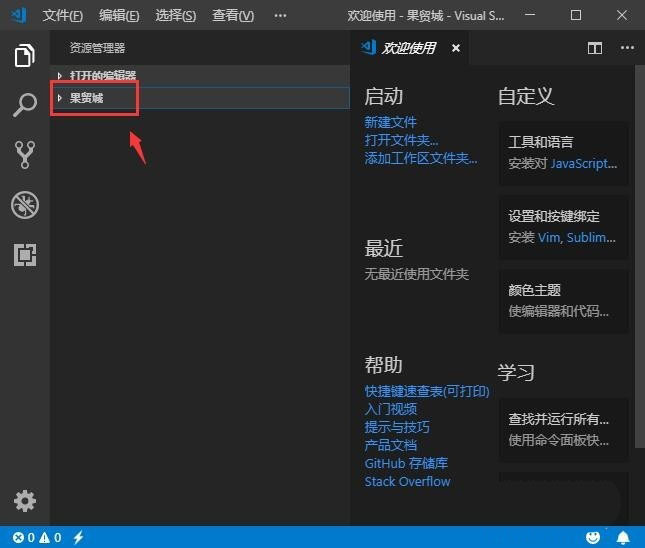Close the 欢迎使用 tab

(456, 48)
